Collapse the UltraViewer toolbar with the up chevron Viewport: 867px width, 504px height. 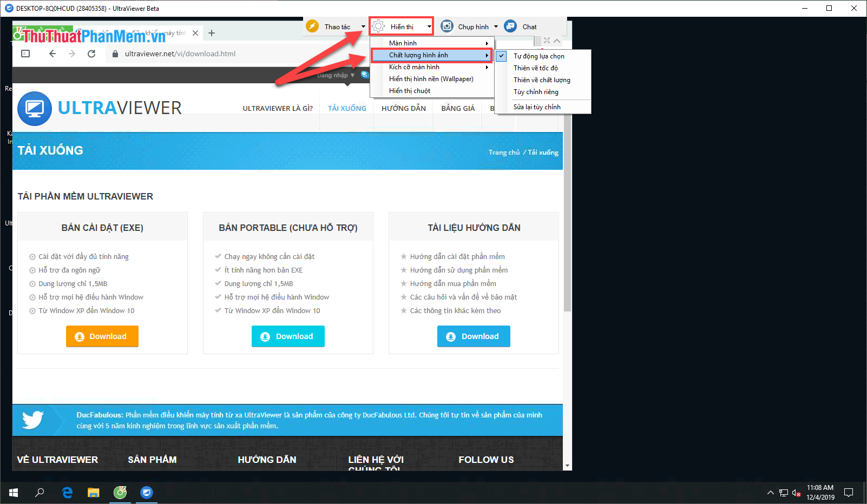click(557, 41)
